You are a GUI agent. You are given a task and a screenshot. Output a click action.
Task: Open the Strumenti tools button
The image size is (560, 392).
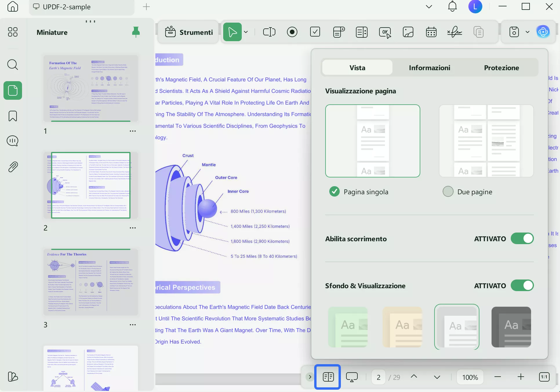tap(189, 32)
